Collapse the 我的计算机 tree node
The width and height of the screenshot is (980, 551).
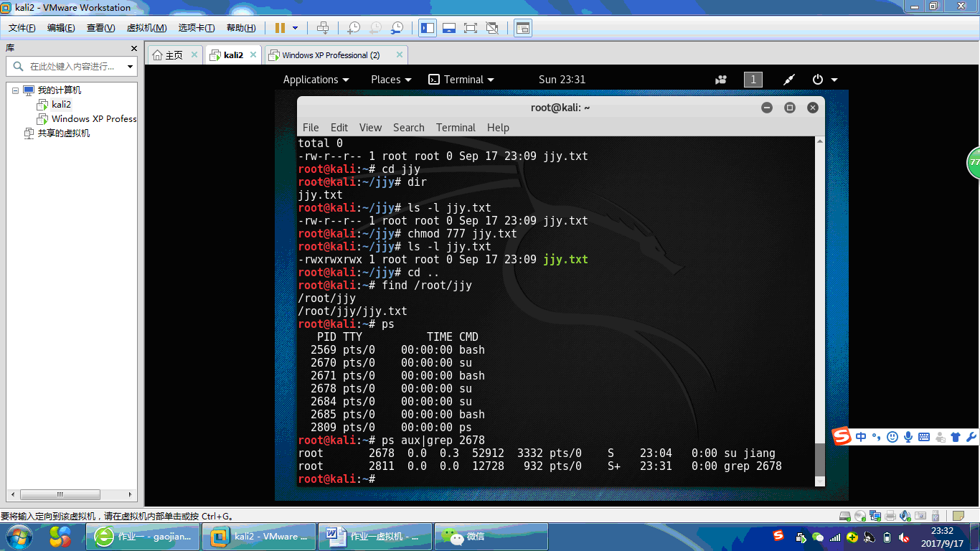click(16, 90)
